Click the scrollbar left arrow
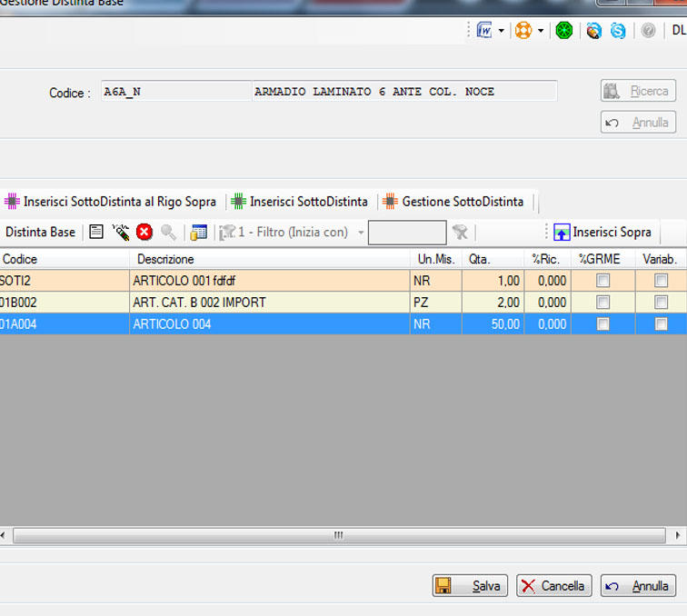 (3, 535)
